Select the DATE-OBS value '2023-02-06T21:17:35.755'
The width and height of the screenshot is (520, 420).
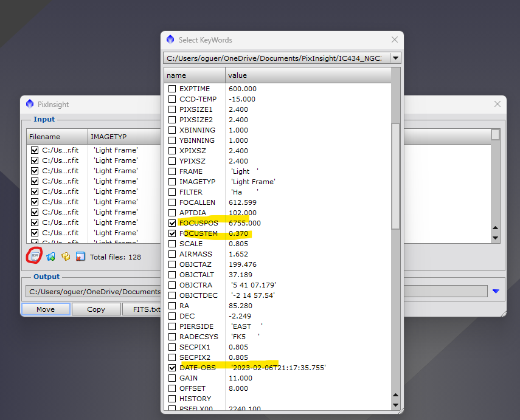pos(278,368)
